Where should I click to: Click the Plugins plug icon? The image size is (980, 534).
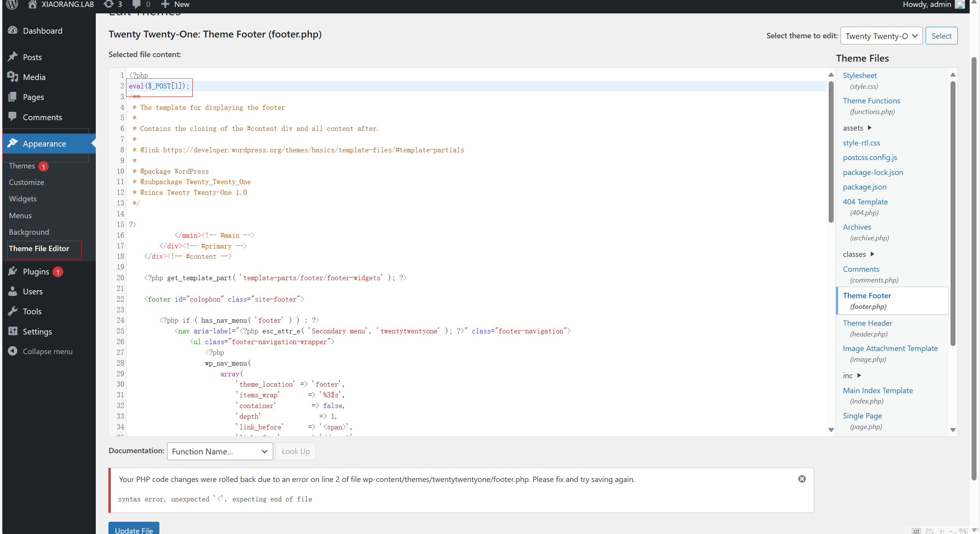(x=13, y=271)
